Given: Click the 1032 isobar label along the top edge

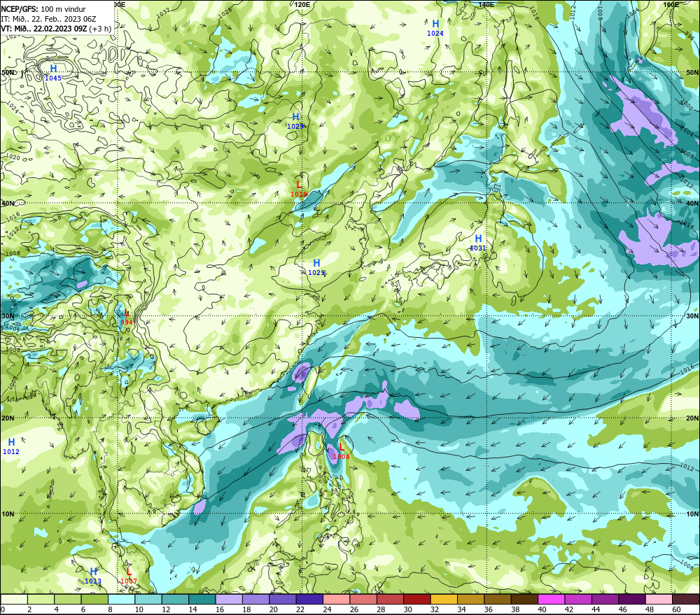Looking at the screenshot, I should coord(163,12).
